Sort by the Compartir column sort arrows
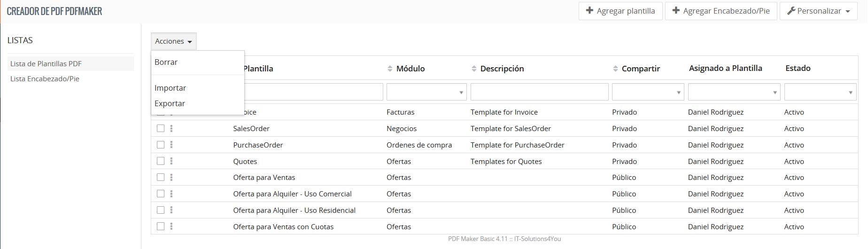This screenshot has width=868, height=249. 615,69
